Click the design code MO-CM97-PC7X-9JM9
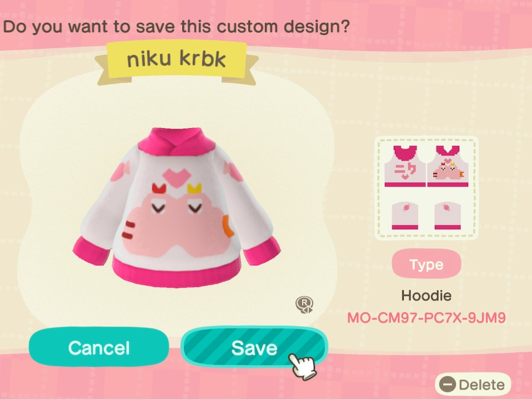 tap(426, 318)
